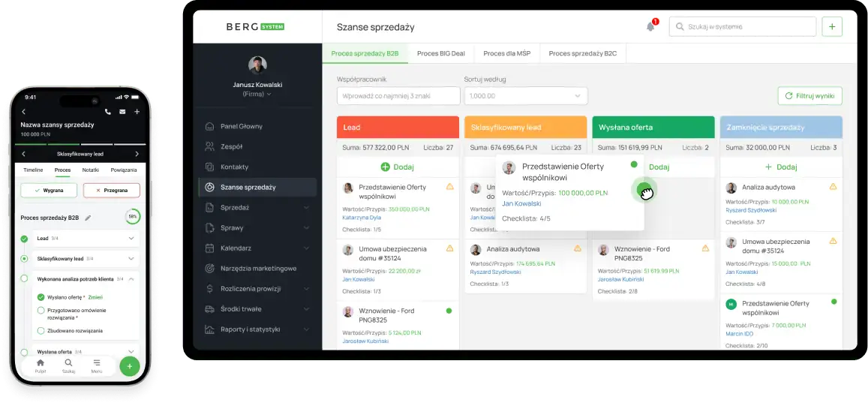The image size is (868, 403).
Task: Click the warning icon on Katarzyna Dyla's card
Action: tap(449, 187)
